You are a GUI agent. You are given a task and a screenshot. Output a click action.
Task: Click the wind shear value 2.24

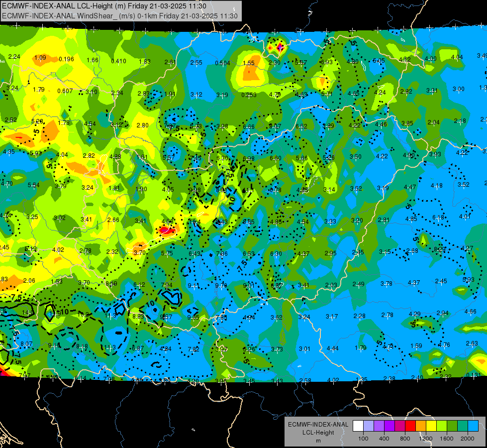point(14,57)
